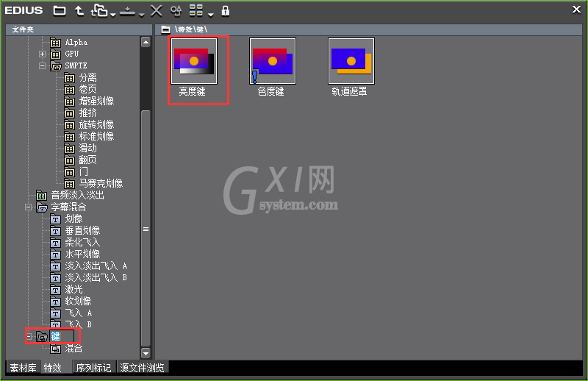
Task: Switch to the 源文件浏览 tab
Action: [x=142, y=368]
